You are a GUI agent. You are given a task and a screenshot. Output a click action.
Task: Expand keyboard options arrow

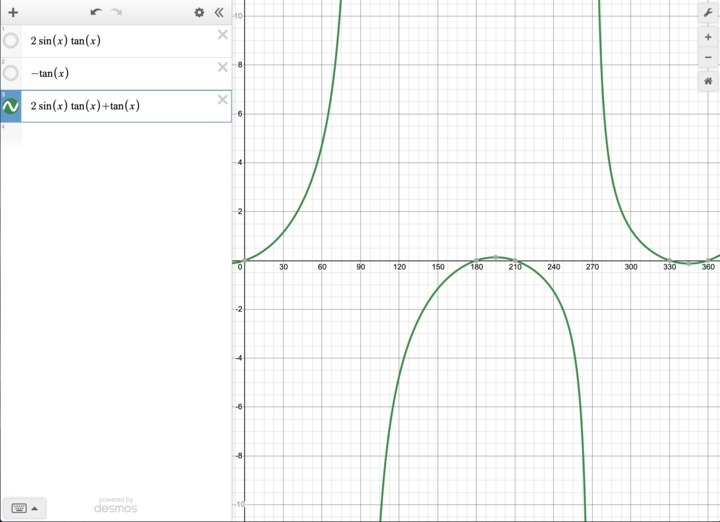tap(35, 508)
